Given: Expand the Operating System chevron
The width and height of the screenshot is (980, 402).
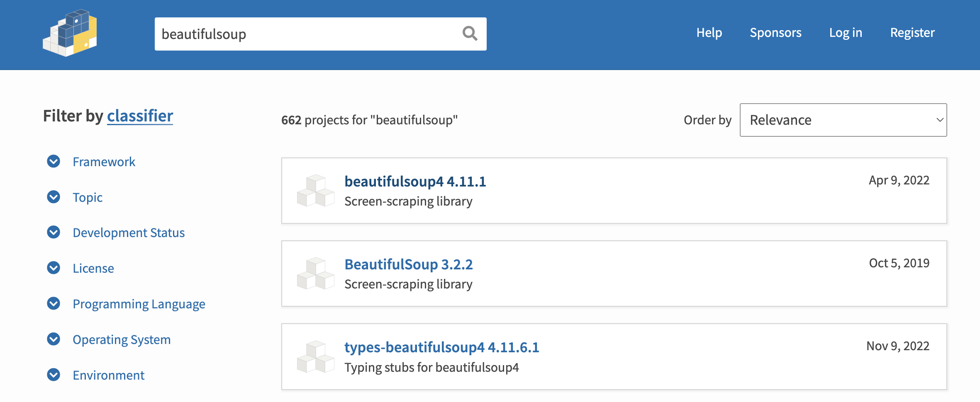Looking at the screenshot, I should [x=54, y=339].
